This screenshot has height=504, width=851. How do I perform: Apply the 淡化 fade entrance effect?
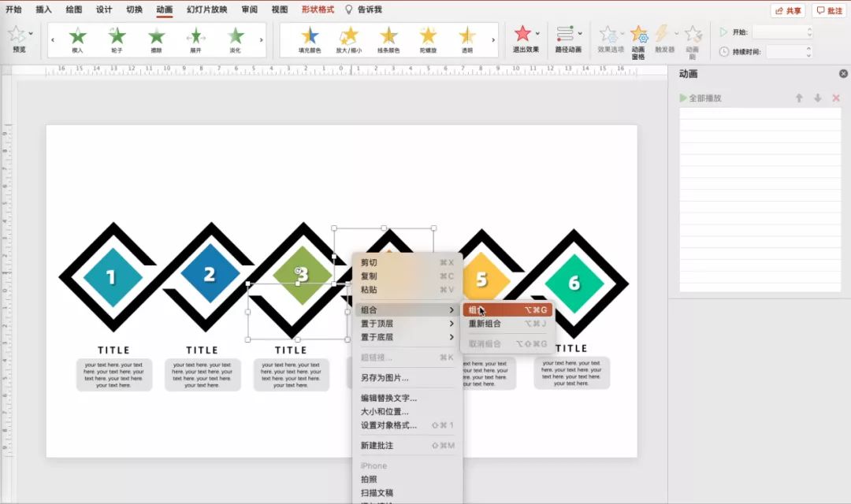point(235,39)
